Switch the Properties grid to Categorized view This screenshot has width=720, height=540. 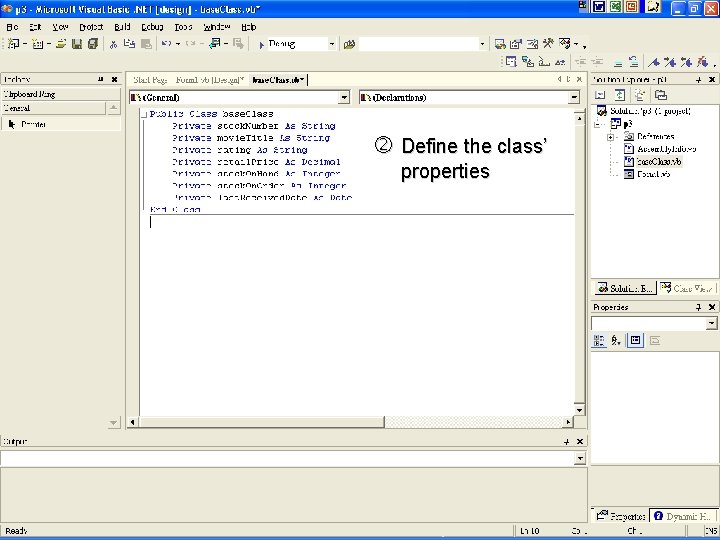pyautogui.click(x=599, y=340)
